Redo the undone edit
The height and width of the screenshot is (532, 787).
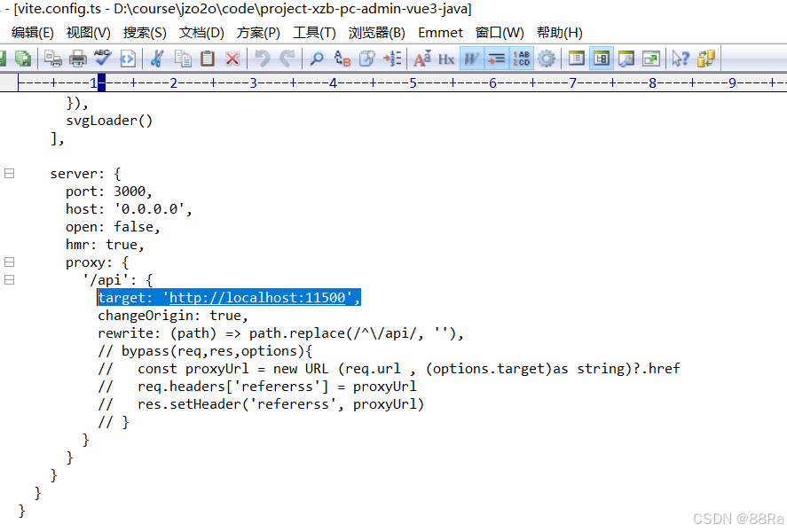point(287,59)
